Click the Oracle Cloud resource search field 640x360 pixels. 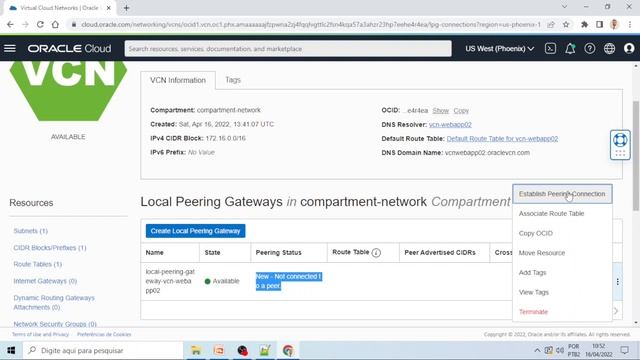coord(288,49)
